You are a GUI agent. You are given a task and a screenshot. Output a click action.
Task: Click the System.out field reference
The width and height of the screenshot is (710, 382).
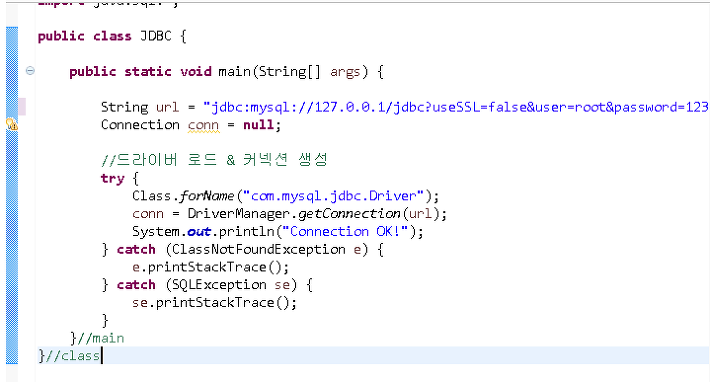tap(199, 232)
